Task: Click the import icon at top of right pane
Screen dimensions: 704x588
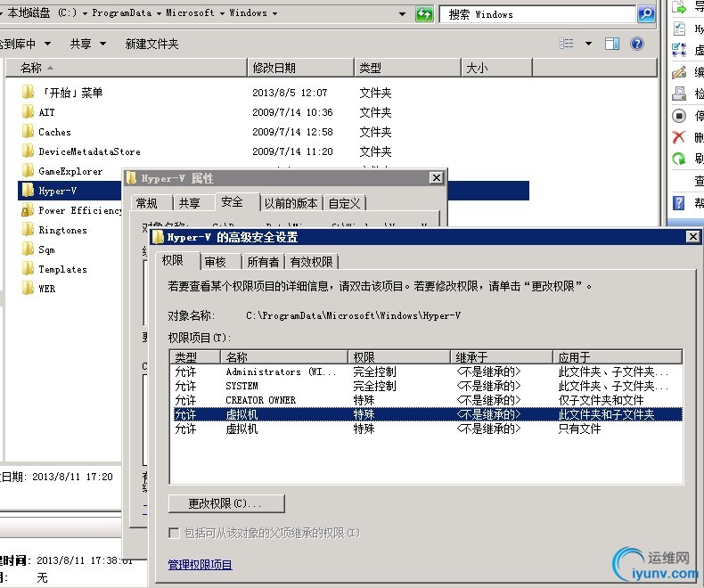Action: [x=679, y=6]
